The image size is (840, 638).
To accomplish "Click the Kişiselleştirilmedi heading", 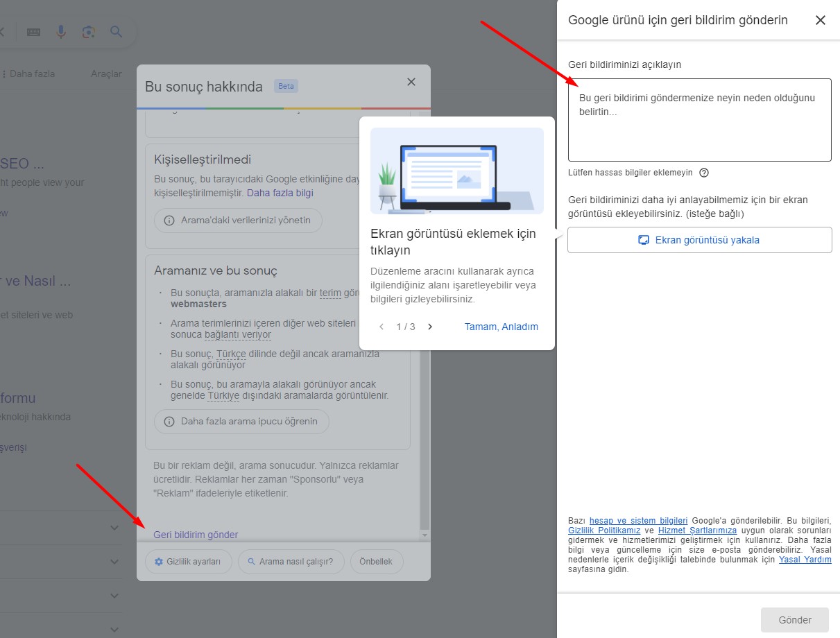I will point(203,159).
